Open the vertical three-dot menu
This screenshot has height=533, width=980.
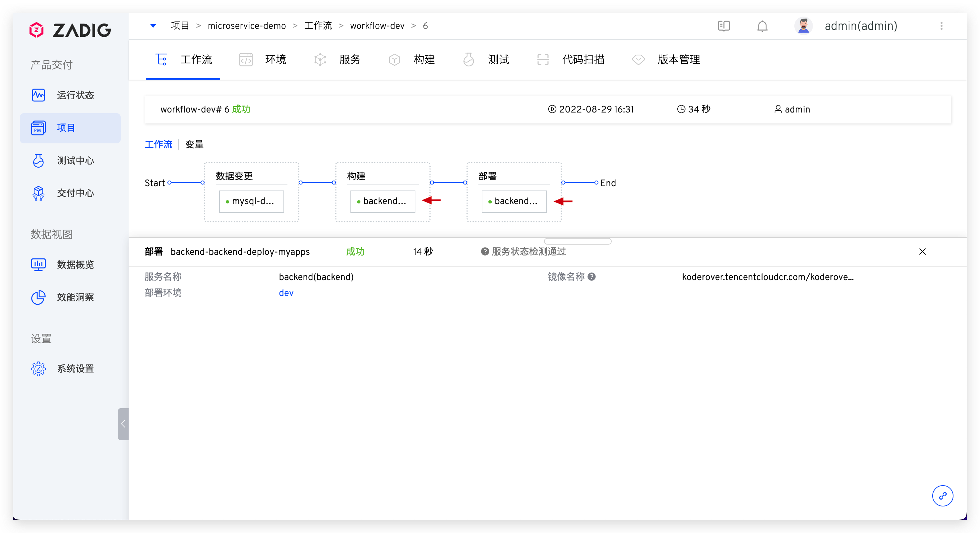point(941,26)
